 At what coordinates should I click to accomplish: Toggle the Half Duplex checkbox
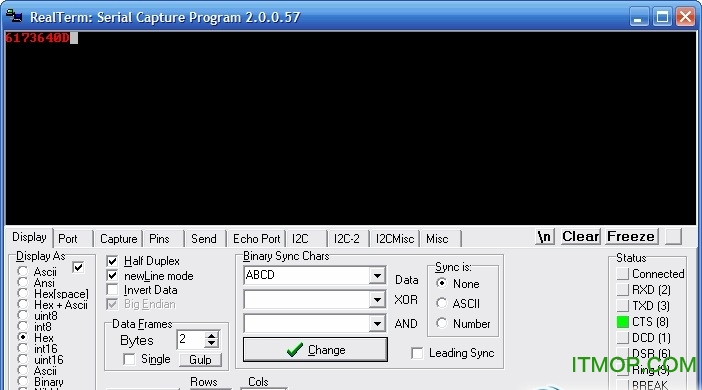(x=112, y=261)
